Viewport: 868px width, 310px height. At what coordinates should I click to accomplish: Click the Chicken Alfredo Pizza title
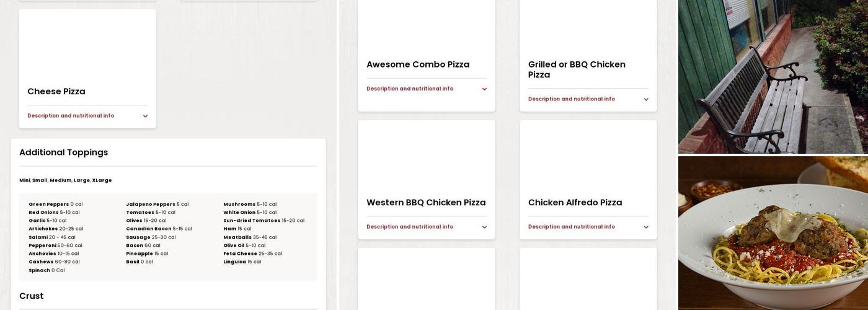click(575, 203)
